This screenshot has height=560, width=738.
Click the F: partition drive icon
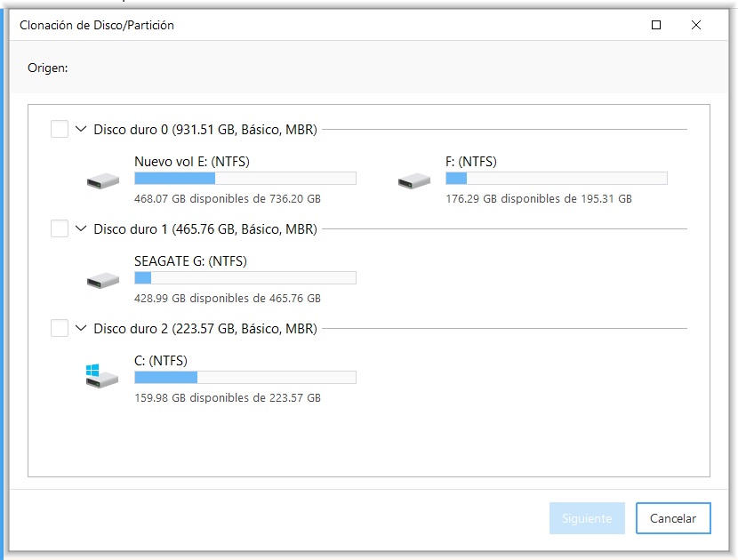413,181
